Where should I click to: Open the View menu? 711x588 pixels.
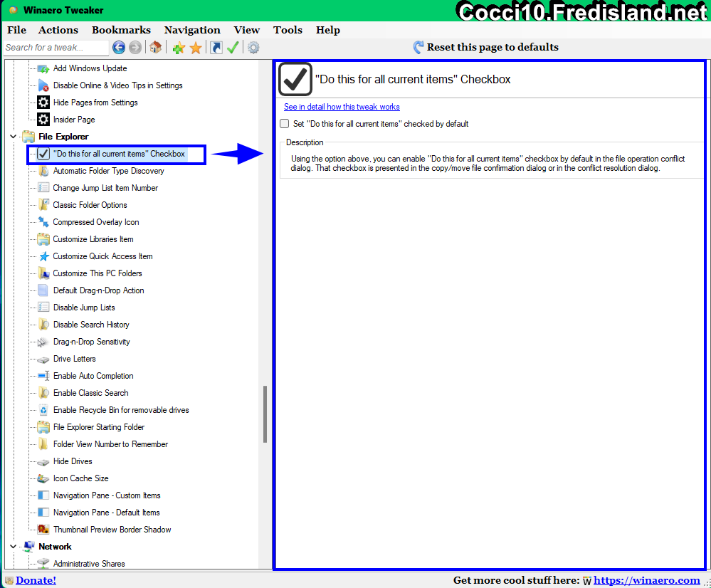coord(247,30)
